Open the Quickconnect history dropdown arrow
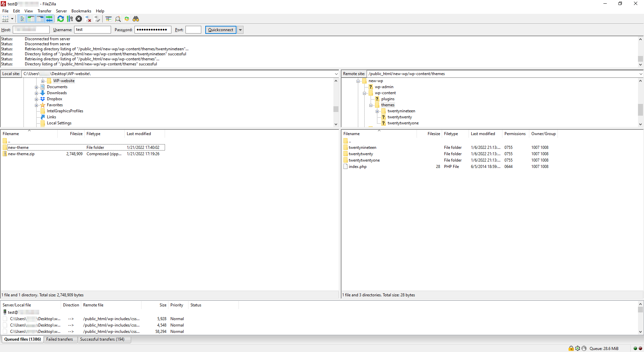The width and height of the screenshot is (644, 352). click(x=240, y=30)
